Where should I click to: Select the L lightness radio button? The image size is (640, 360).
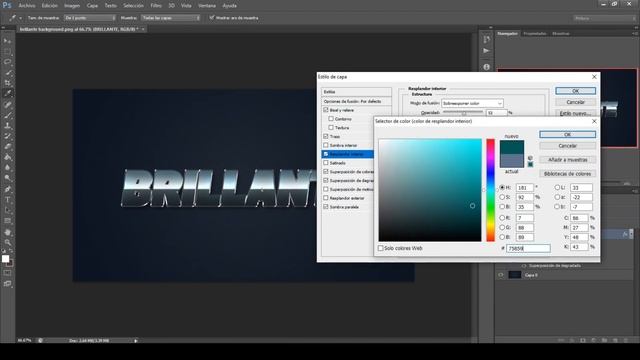coord(557,187)
